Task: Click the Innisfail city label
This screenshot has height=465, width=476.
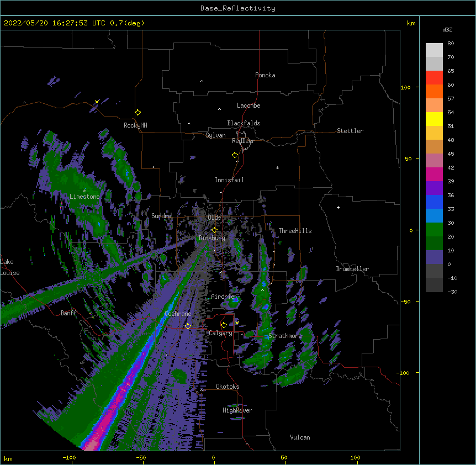Action: [x=229, y=180]
